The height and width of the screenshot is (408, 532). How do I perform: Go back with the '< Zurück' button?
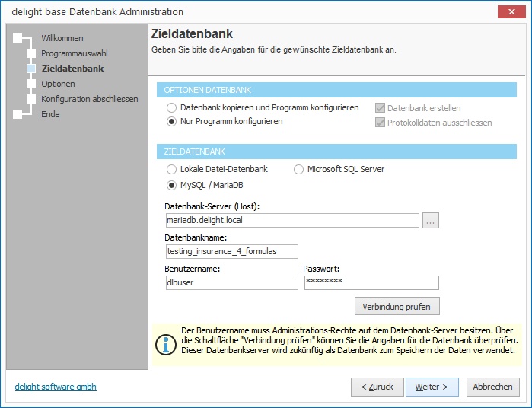(377, 387)
